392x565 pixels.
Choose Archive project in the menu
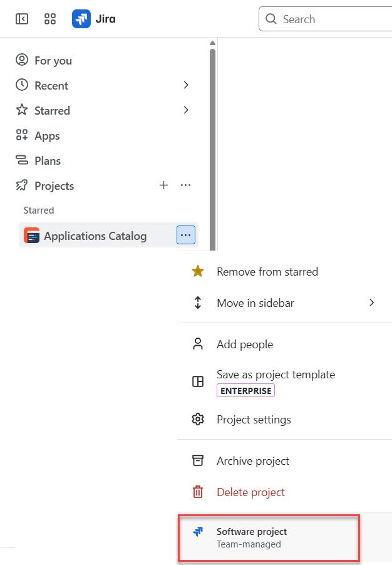[x=252, y=460]
